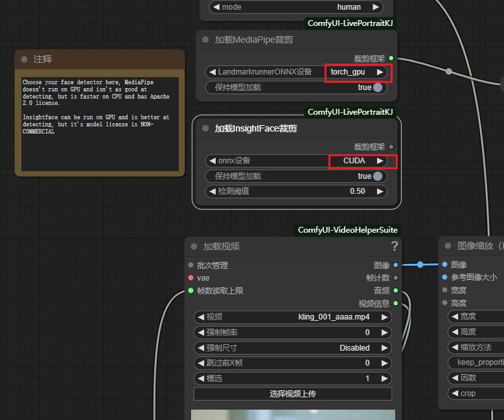Click right arrow next to CUDA value
Viewport: 504px width, 420px height.
coord(380,161)
